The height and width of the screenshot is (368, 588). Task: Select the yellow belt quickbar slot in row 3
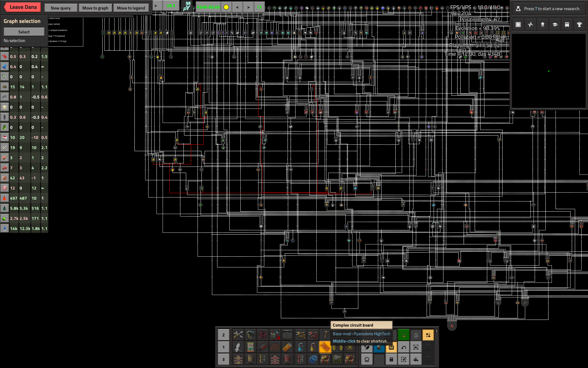(238, 359)
